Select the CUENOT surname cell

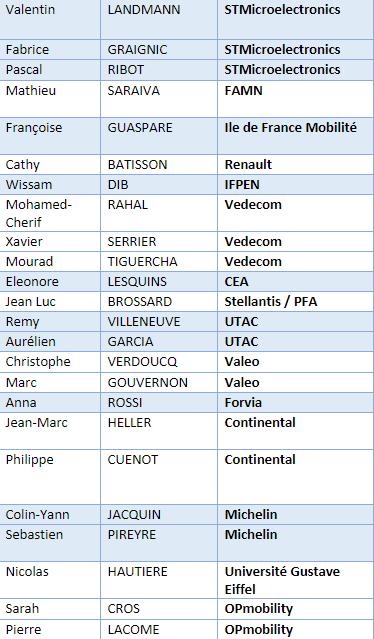click(159, 477)
